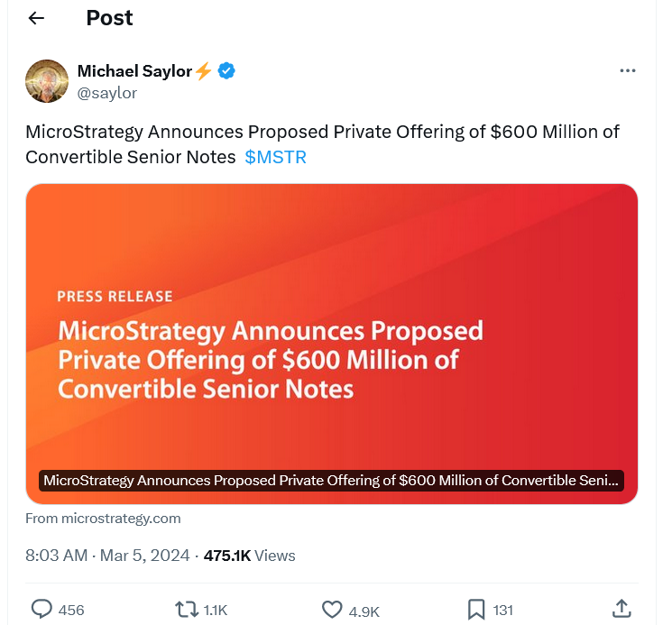Go back using the left arrow
Viewport: 672px width, 625px height.
pyautogui.click(x=36, y=18)
